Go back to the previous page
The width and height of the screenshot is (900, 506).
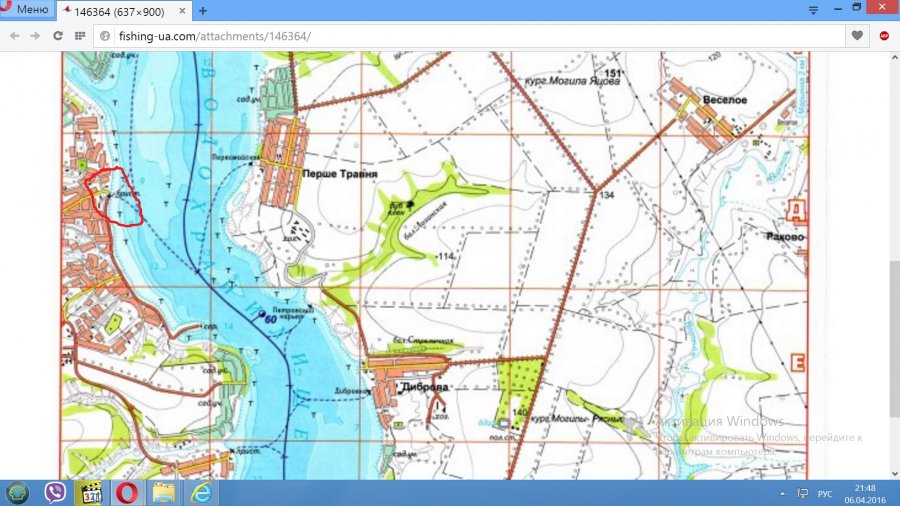click(x=15, y=35)
